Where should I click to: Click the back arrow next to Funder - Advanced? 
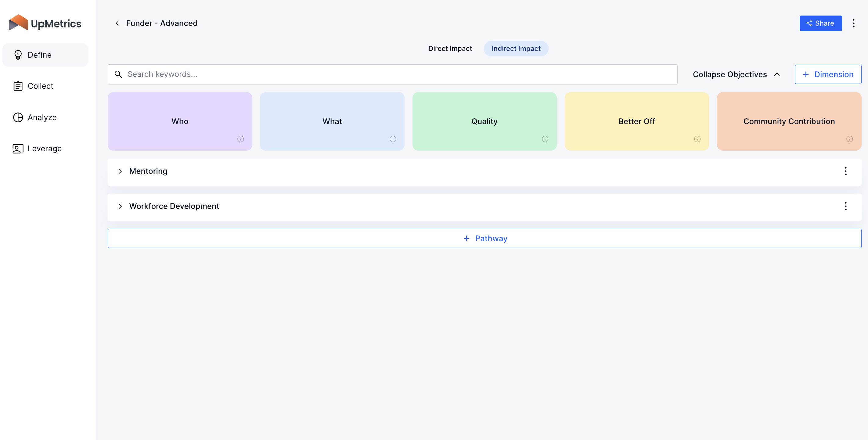(x=117, y=23)
